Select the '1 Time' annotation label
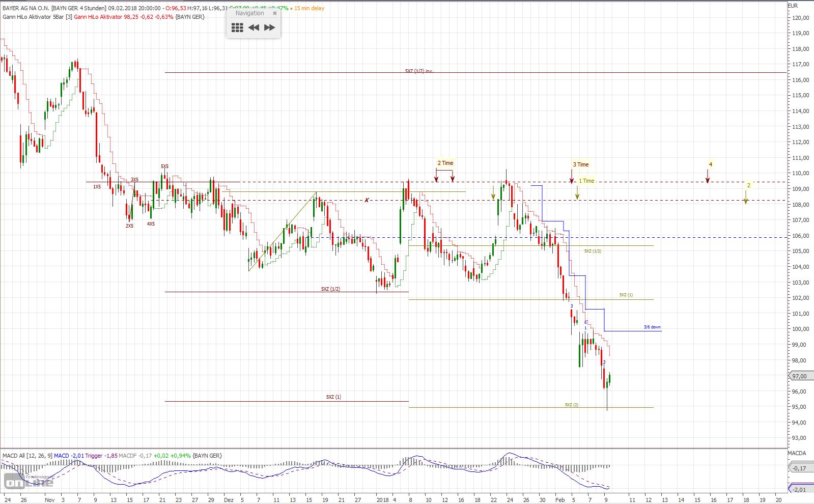The width and height of the screenshot is (814, 504). coord(586,181)
